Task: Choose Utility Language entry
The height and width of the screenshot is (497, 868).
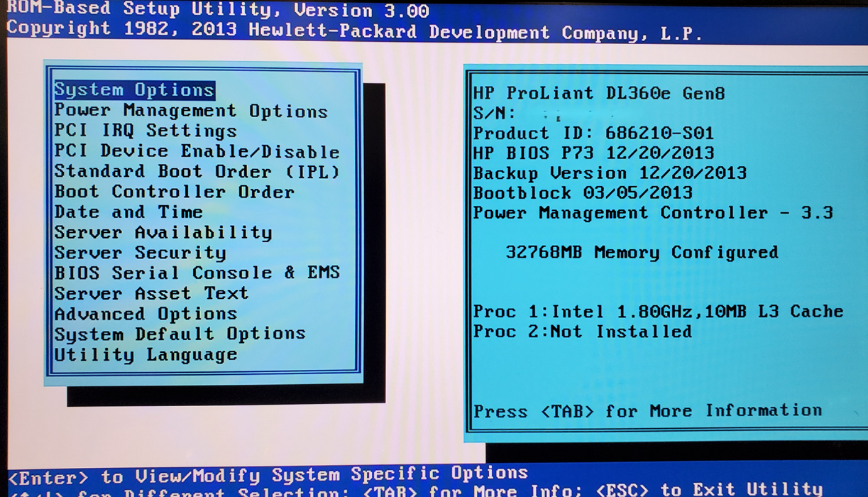Action: pyautogui.click(x=145, y=354)
